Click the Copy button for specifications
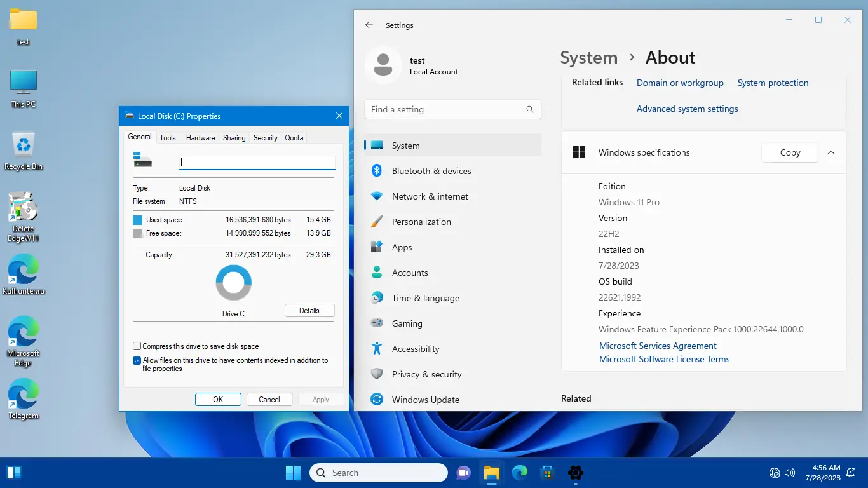The width and height of the screenshot is (868, 488). pos(789,152)
